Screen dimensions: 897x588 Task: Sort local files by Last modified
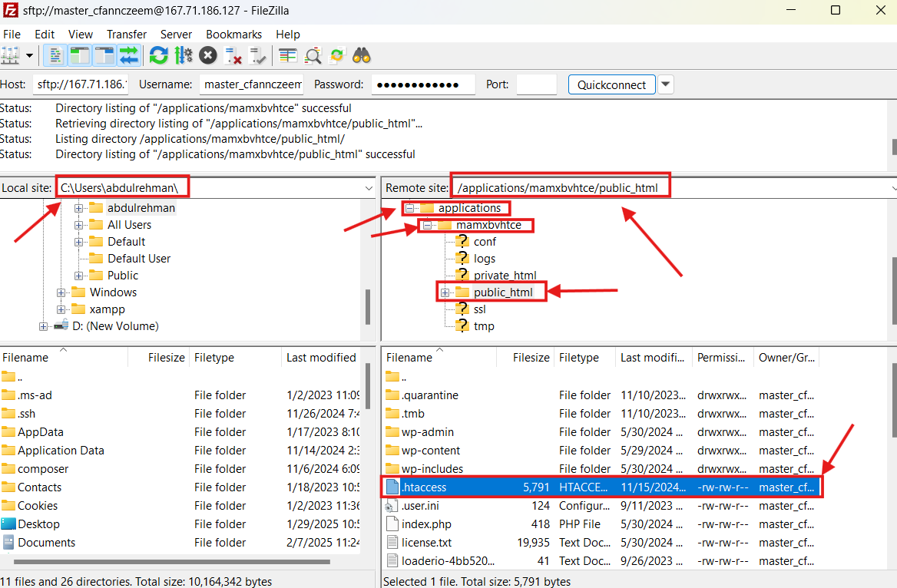[321, 357]
